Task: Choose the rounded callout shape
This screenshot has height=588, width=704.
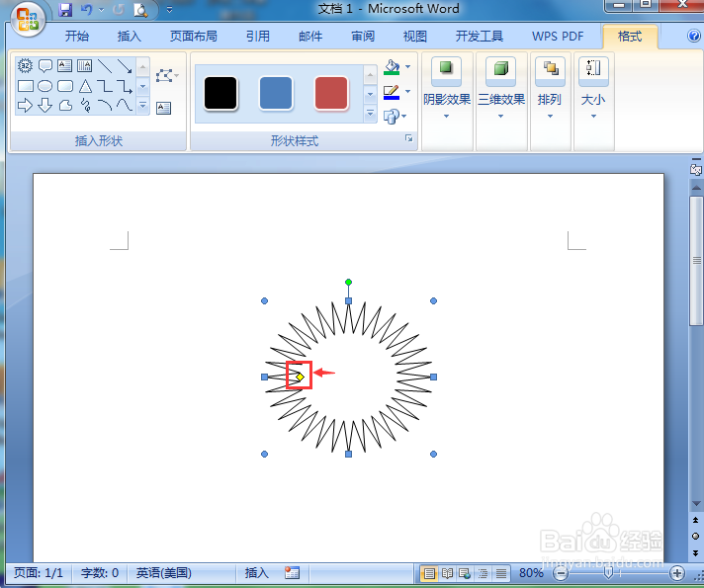Action: pos(44,65)
